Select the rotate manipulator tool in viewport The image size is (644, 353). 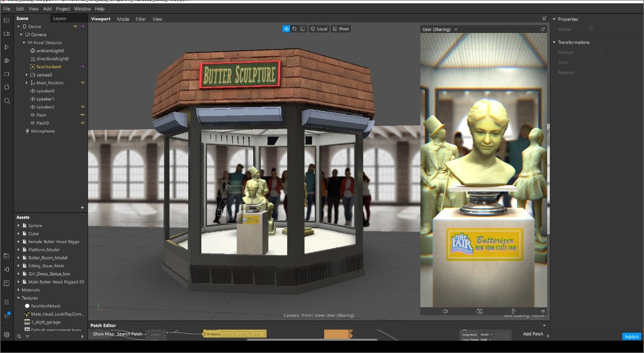[294, 29]
